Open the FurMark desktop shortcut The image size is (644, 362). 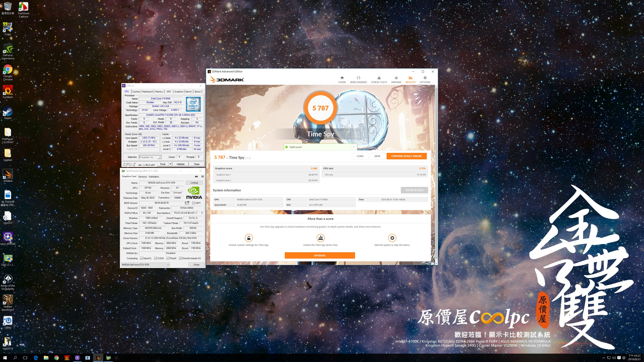(x=8, y=92)
